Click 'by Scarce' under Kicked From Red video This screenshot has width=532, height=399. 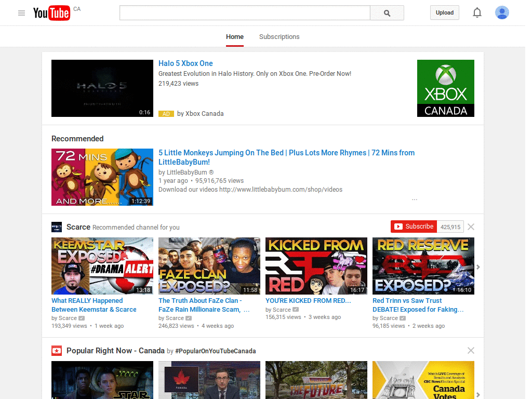(278, 310)
